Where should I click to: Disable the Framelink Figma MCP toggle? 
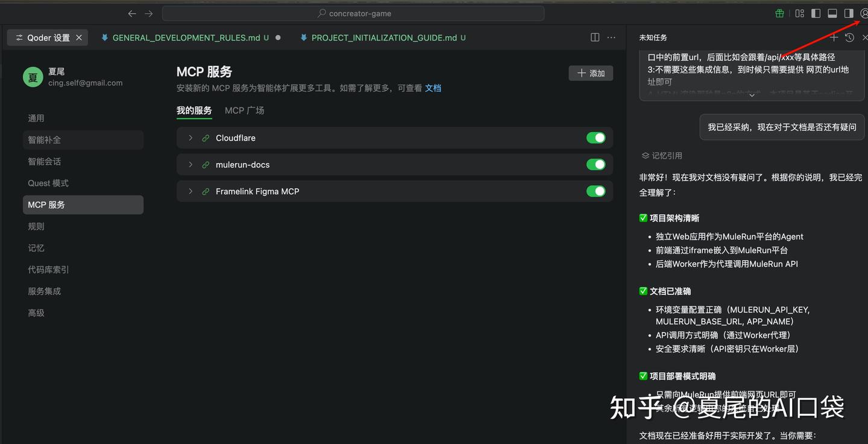[596, 191]
